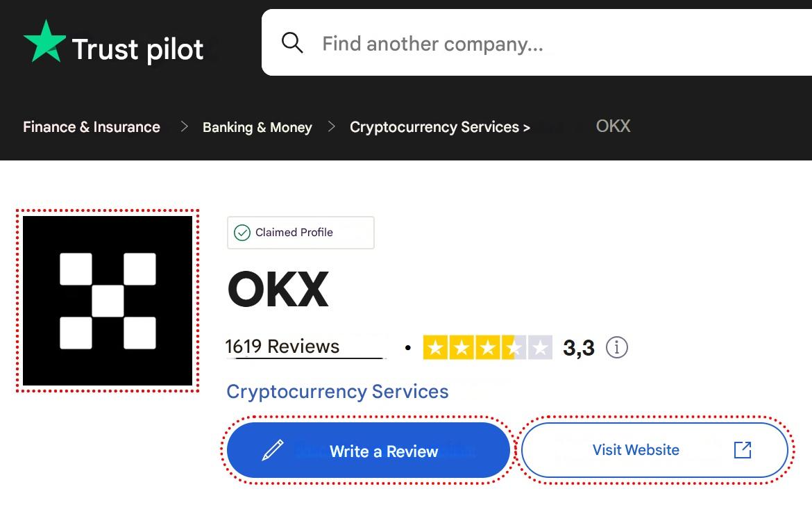Click the fourth star in the rating display
This screenshot has height=514, width=812.
click(514, 347)
